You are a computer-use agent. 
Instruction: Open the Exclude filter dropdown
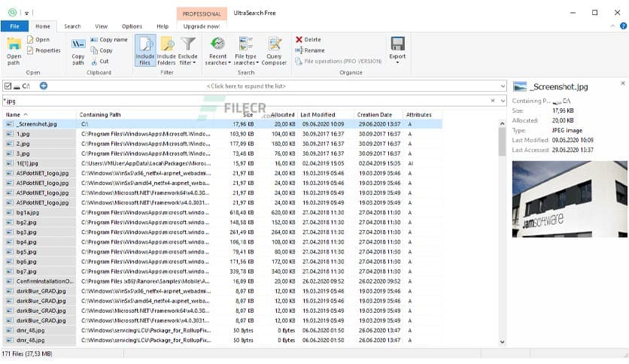[x=188, y=50]
